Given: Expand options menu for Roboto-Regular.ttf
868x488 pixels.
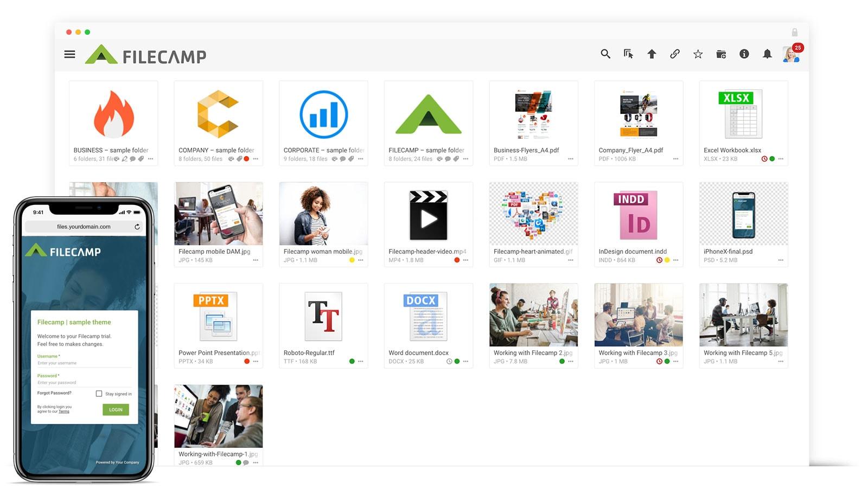Looking at the screenshot, I should click(x=361, y=361).
